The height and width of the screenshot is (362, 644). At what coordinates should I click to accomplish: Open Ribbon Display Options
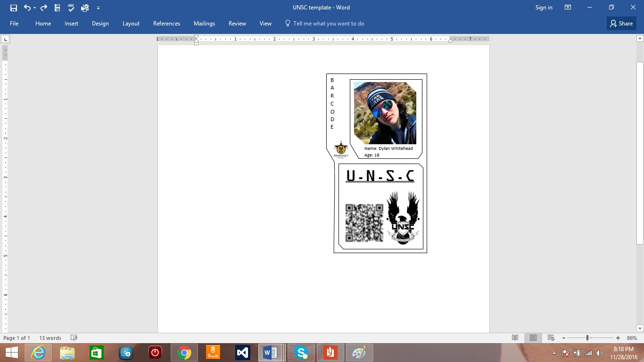[x=568, y=8]
